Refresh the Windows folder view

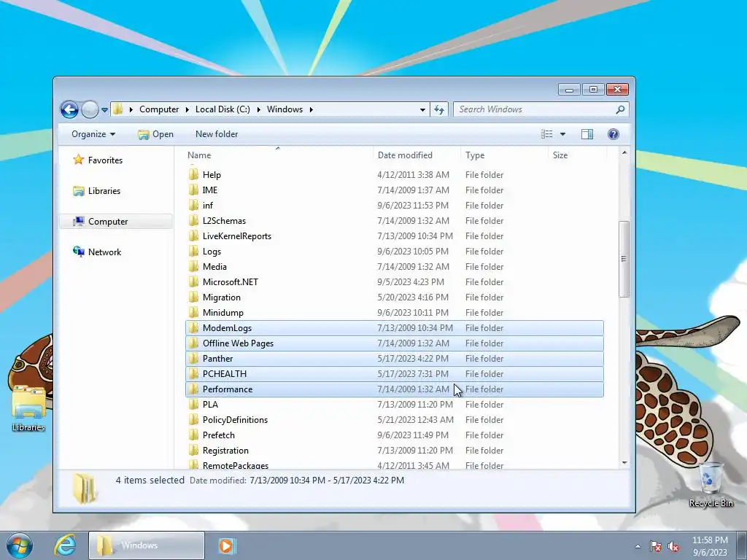(x=438, y=109)
